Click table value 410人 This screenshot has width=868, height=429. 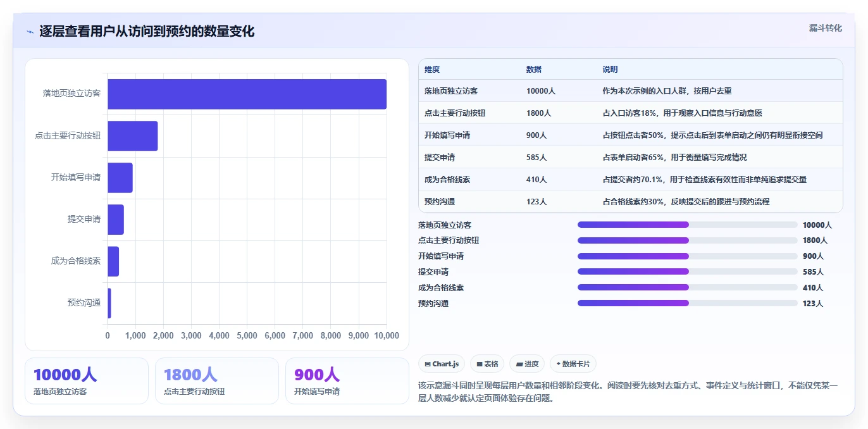[536, 180]
